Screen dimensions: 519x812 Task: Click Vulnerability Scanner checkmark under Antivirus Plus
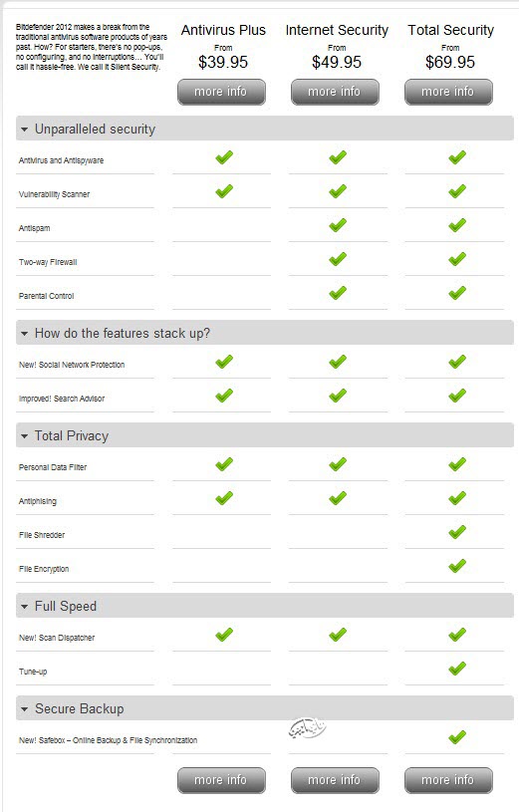[224, 191]
